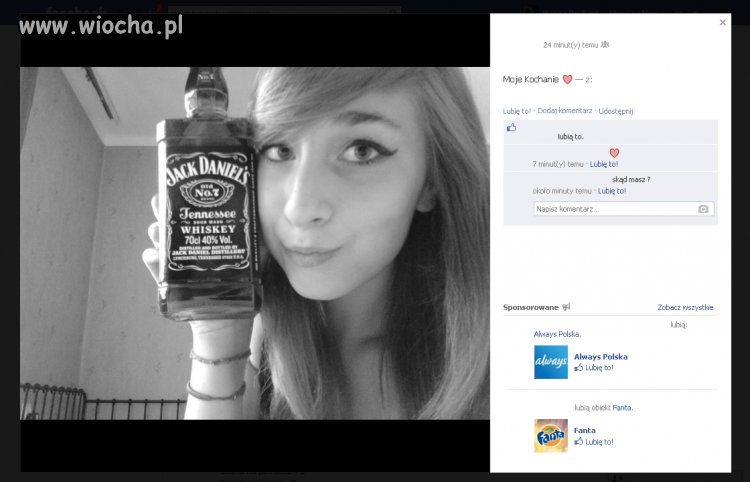Click camera icon in comment box
The image size is (750, 482).
pyautogui.click(x=703, y=209)
